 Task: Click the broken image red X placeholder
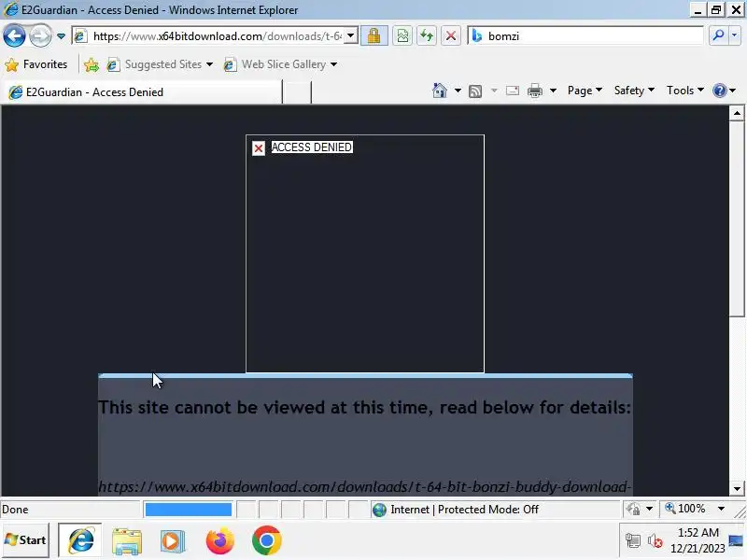tap(259, 148)
